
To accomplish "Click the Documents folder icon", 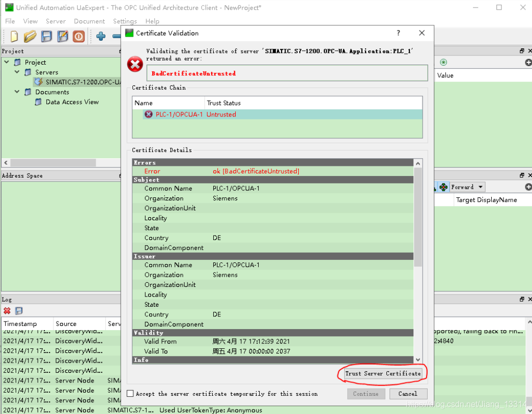I will click(x=28, y=92).
